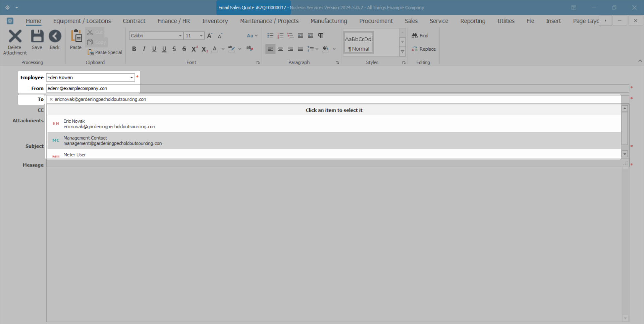Open the Font dialog launcher
The height and width of the screenshot is (324, 644).
[258, 63]
